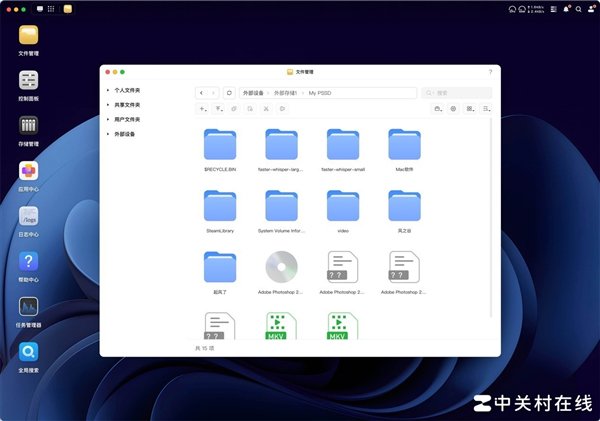This screenshot has height=421, width=600.
Task: Go back with the left arrow button
Action: click(x=201, y=93)
